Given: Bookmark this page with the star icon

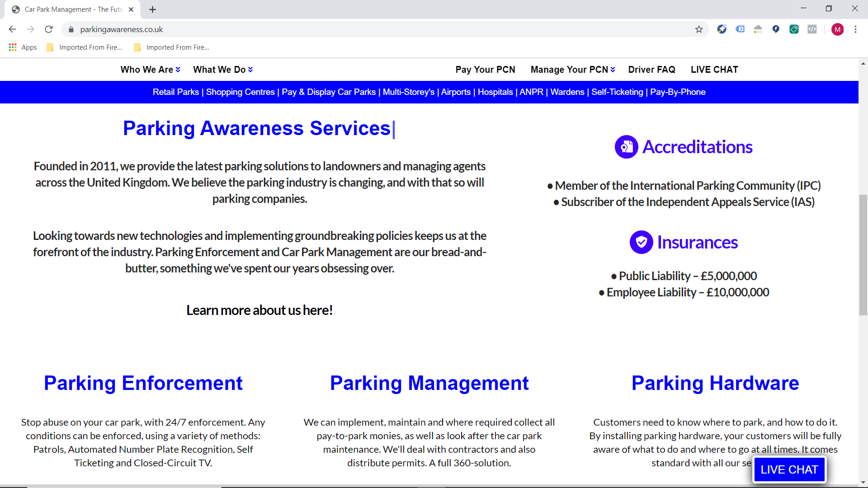Looking at the screenshot, I should 699,29.
